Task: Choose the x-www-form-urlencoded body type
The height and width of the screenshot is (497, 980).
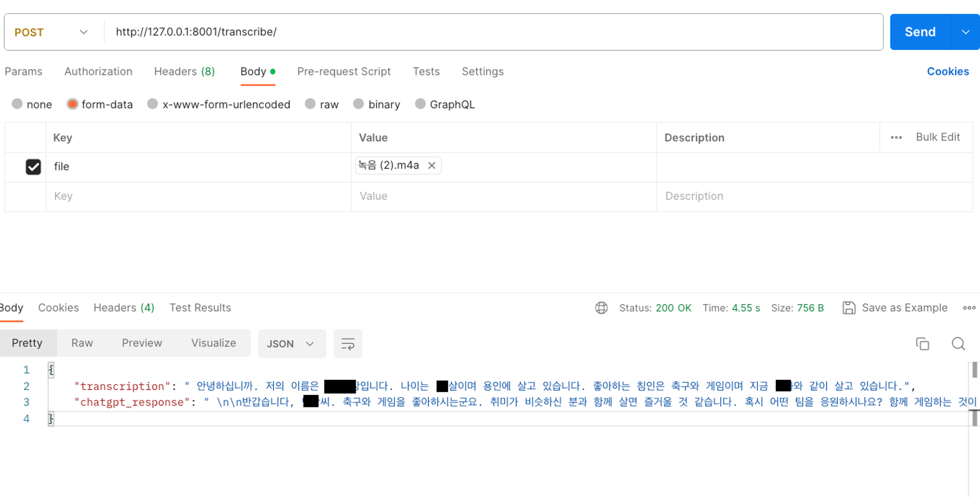Action: (x=152, y=104)
